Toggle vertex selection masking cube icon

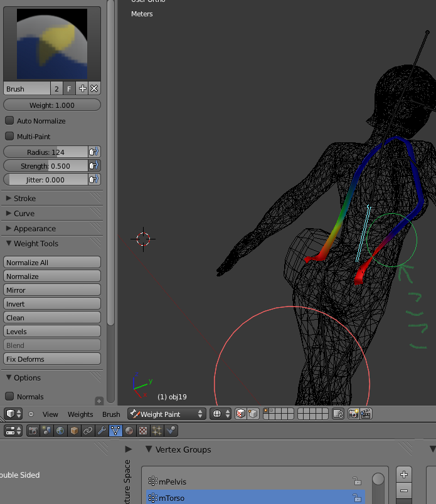click(x=253, y=414)
